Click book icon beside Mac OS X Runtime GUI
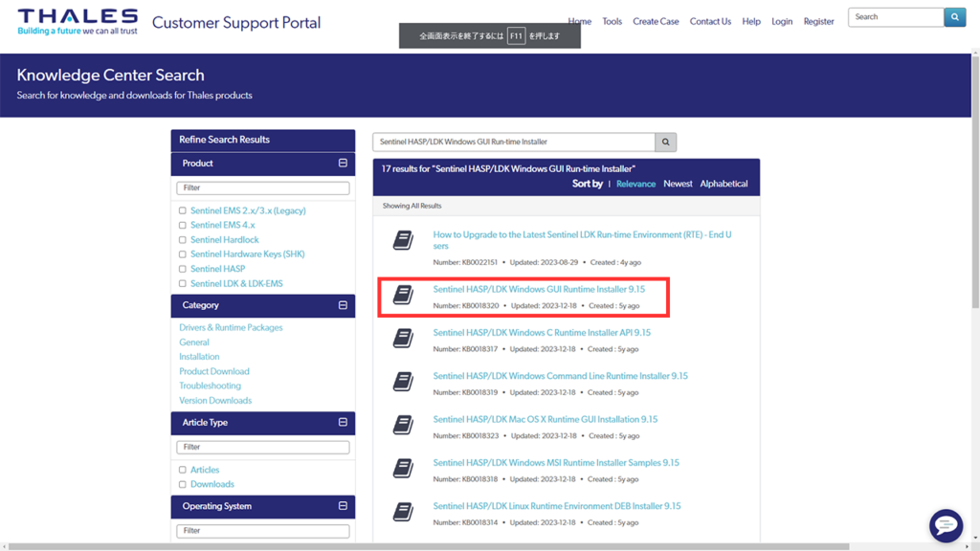 click(x=403, y=426)
